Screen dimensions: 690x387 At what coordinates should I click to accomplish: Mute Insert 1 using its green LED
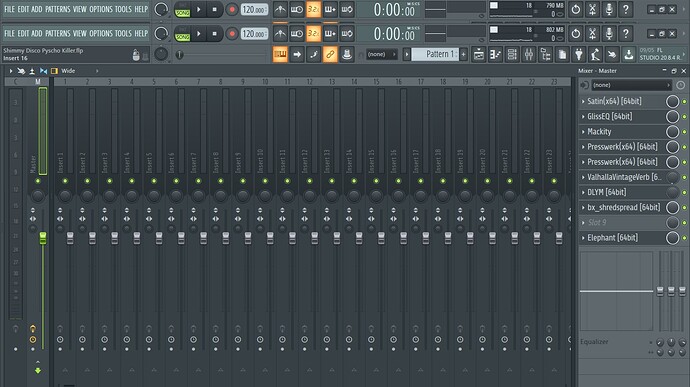pos(65,181)
